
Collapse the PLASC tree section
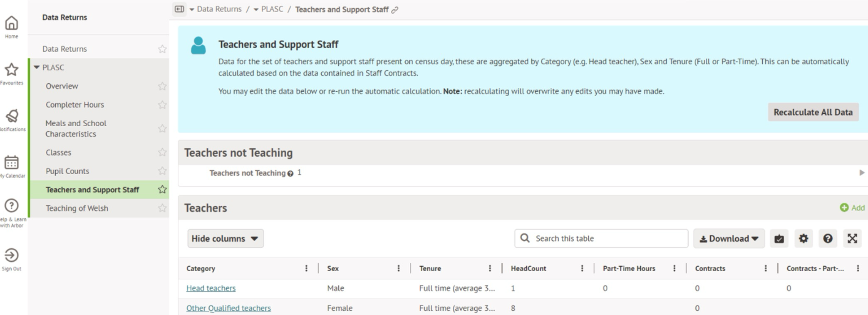tap(37, 67)
